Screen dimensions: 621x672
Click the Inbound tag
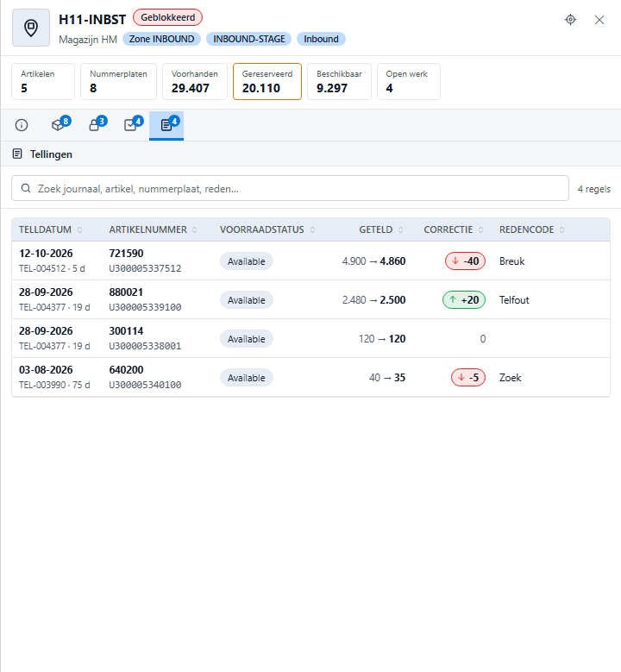click(321, 39)
